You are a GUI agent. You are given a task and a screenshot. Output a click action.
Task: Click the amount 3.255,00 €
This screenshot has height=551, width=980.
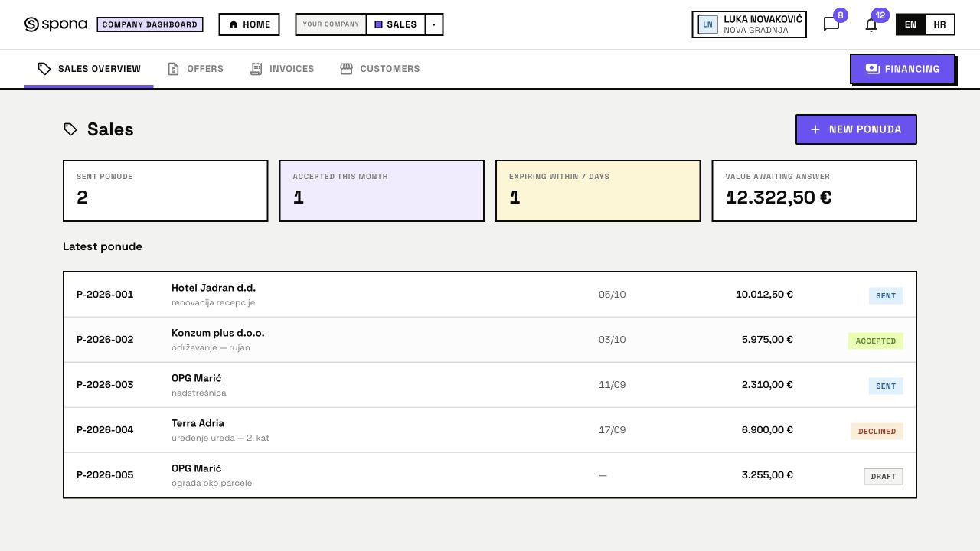coord(767,475)
